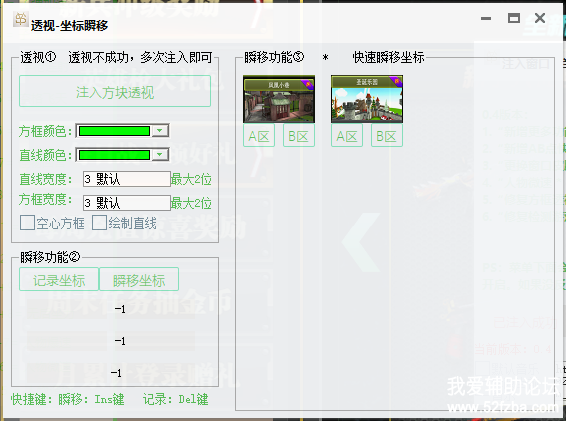Focus the 方框宽度 input field

point(127,203)
